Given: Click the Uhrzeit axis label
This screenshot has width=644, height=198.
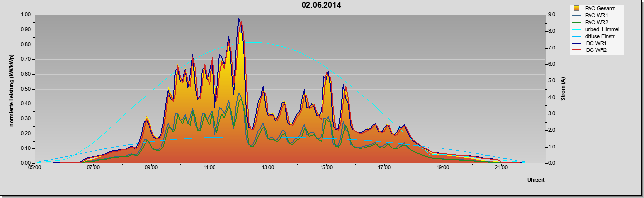Looking at the screenshot, I should tap(536, 180).
